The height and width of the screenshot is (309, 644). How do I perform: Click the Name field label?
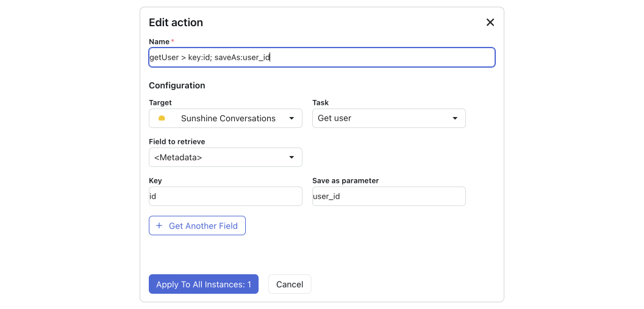(159, 41)
